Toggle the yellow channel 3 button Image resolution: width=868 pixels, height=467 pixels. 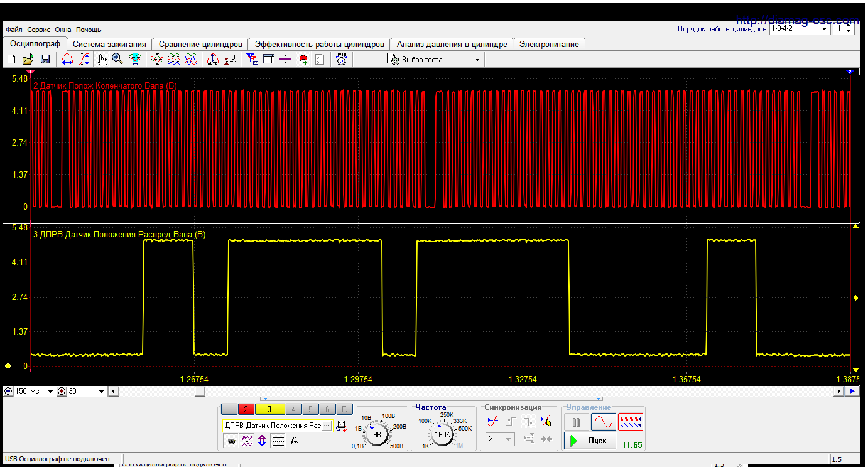tap(269, 409)
